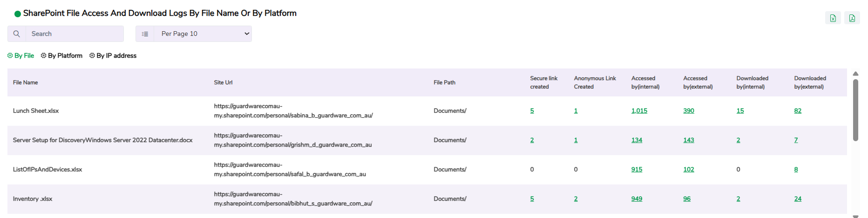Screen dimensions: 868x218
Task: Export the logs to PDF
Action: [852, 18]
